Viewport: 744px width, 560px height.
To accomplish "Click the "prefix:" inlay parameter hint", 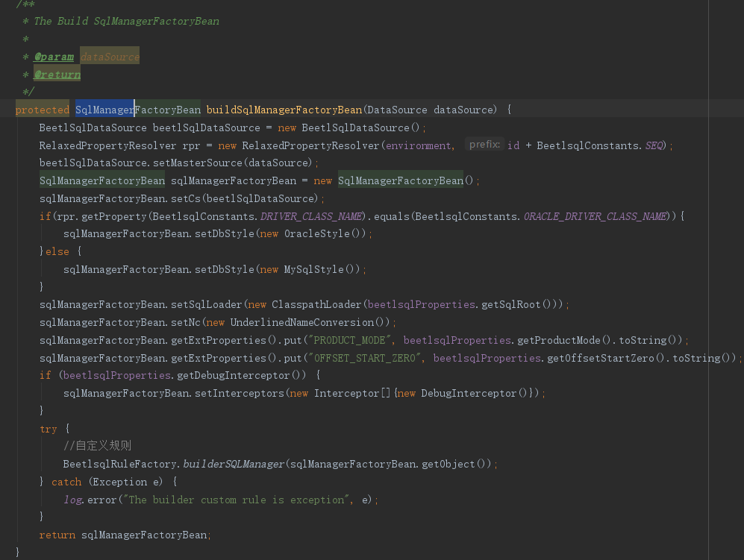I will coord(484,145).
